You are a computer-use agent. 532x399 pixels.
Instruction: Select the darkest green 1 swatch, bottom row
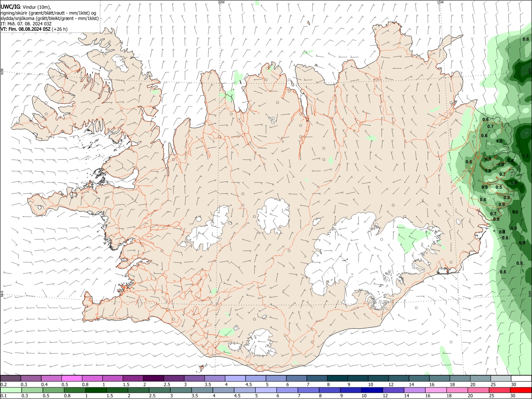coord(96,390)
